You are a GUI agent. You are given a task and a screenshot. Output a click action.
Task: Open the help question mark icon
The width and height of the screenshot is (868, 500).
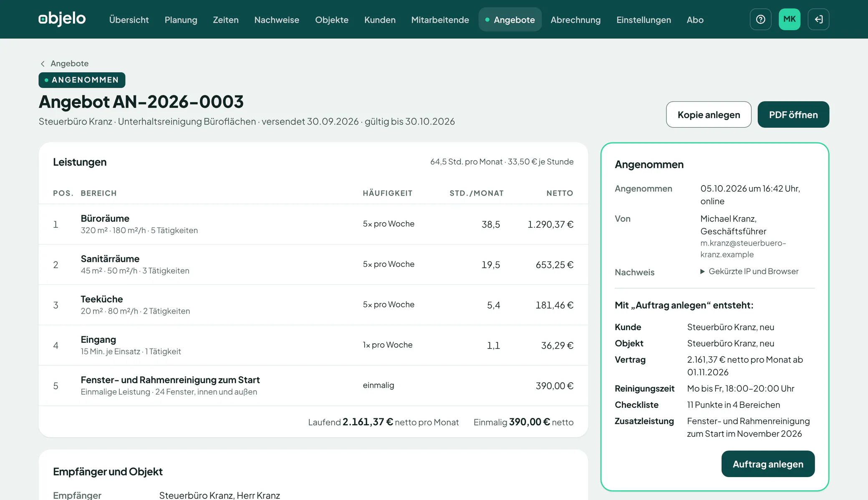[x=760, y=19]
